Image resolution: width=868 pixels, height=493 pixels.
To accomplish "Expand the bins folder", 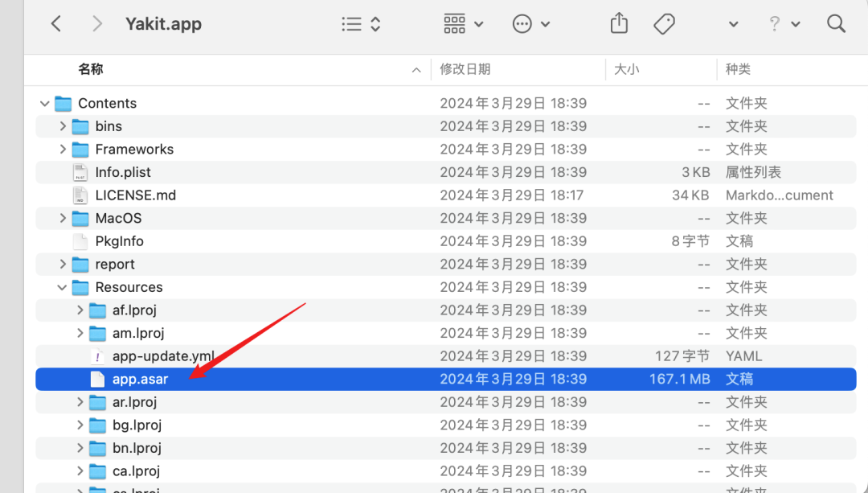I will [63, 126].
